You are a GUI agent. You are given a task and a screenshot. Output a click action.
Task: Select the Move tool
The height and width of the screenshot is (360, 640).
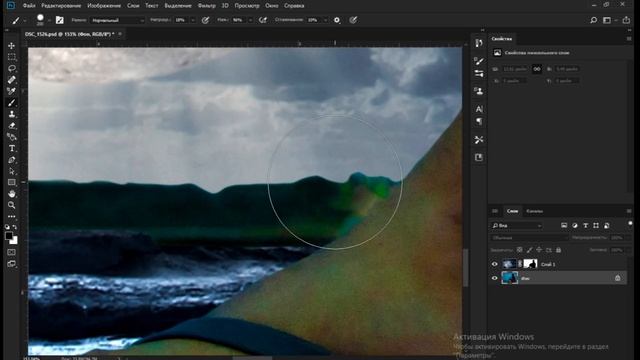coord(11,46)
